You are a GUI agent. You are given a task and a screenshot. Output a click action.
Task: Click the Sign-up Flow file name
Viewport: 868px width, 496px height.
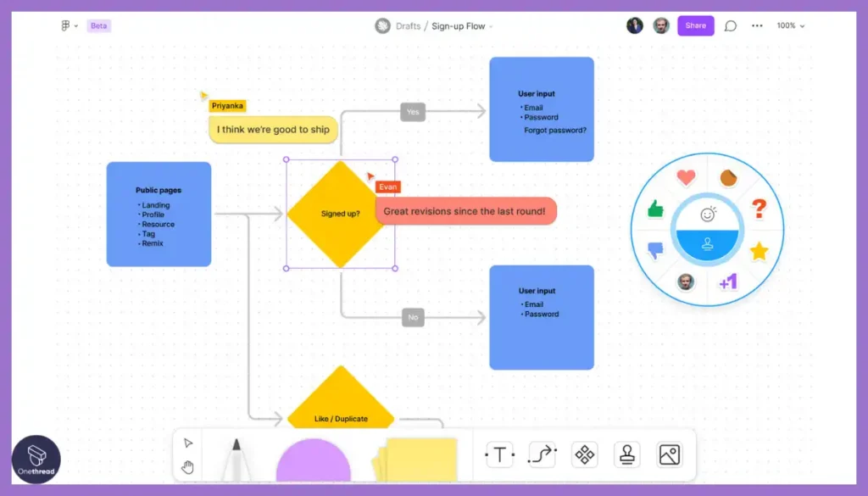tap(459, 26)
